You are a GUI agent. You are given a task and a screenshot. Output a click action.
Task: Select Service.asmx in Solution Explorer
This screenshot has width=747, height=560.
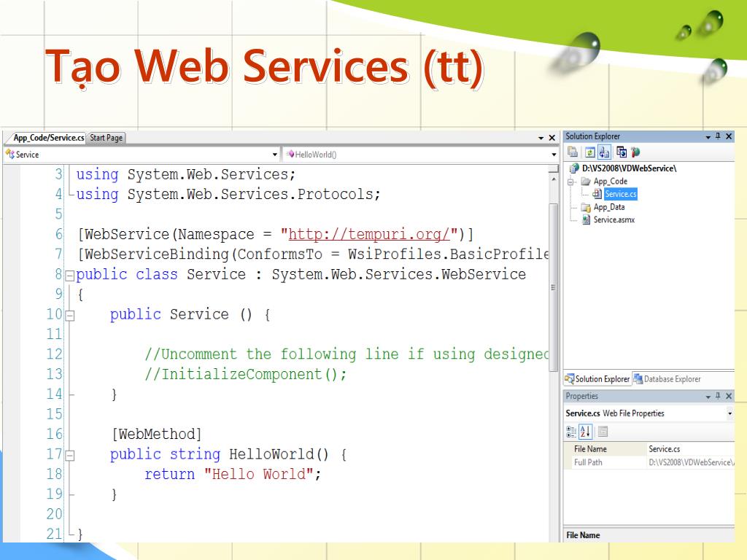coord(614,219)
